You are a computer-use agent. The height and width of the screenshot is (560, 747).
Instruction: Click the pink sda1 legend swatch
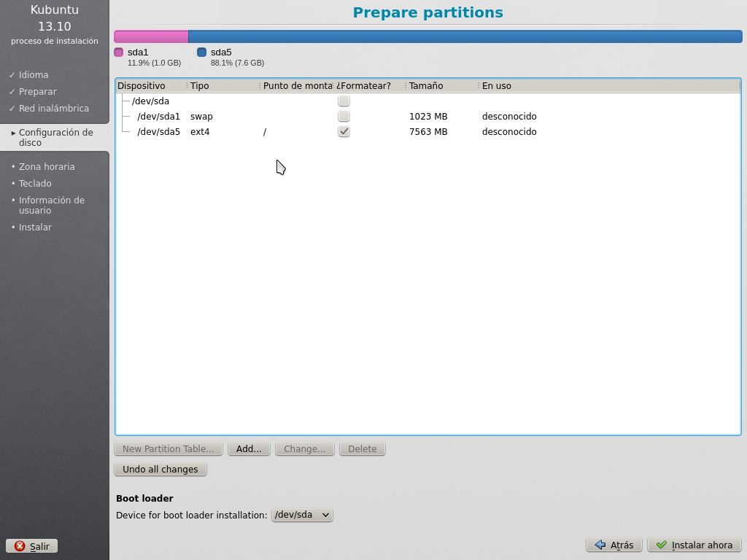pyautogui.click(x=119, y=52)
